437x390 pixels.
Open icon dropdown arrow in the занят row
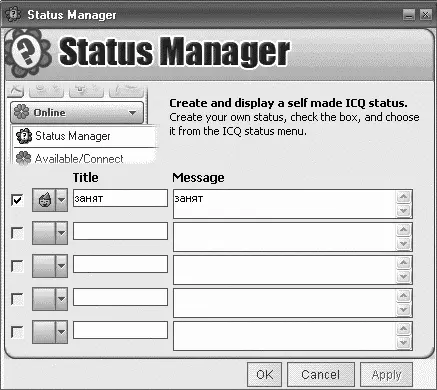click(61, 200)
